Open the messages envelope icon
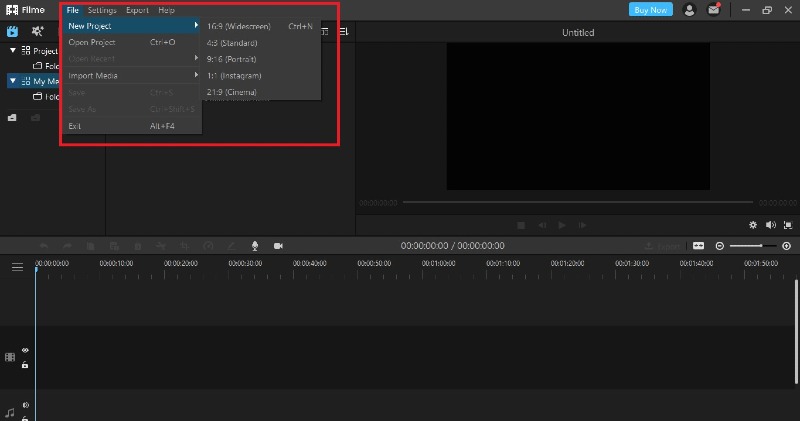This screenshot has height=421, width=800. click(713, 10)
